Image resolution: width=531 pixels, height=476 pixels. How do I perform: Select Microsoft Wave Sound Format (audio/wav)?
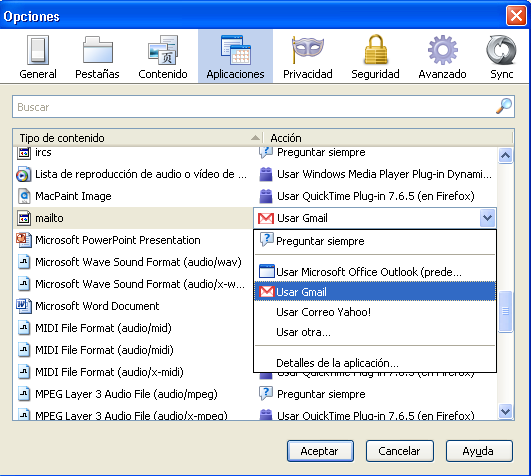[133, 262]
